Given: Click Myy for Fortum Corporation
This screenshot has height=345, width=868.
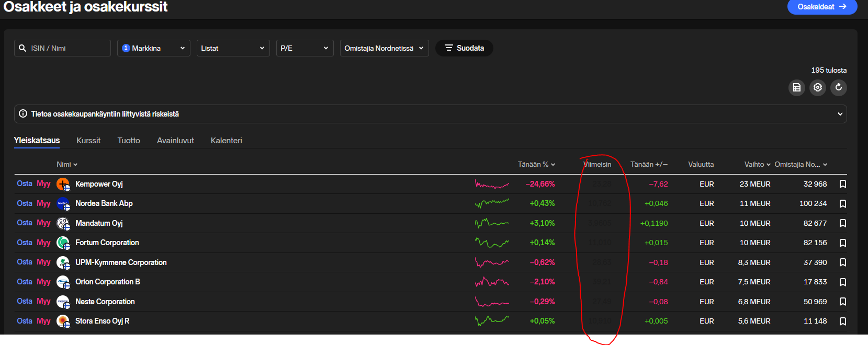Looking at the screenshot, I should (x=43, y=243).
